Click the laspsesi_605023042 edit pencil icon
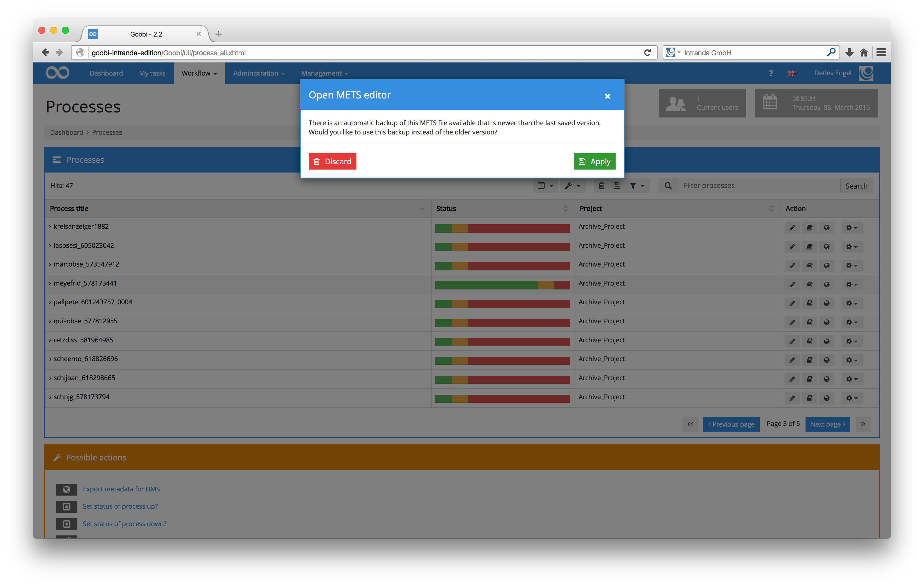924x586 pixels. 792,247
